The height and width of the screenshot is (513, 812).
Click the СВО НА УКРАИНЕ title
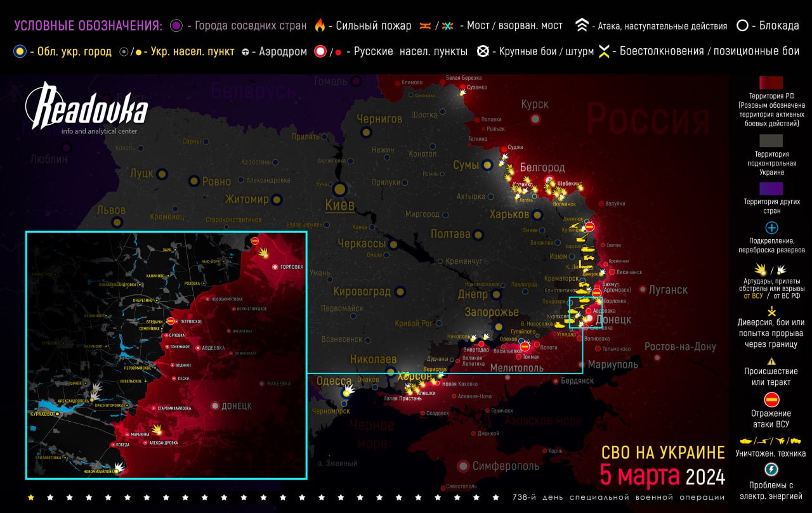(x=663, y=453)
